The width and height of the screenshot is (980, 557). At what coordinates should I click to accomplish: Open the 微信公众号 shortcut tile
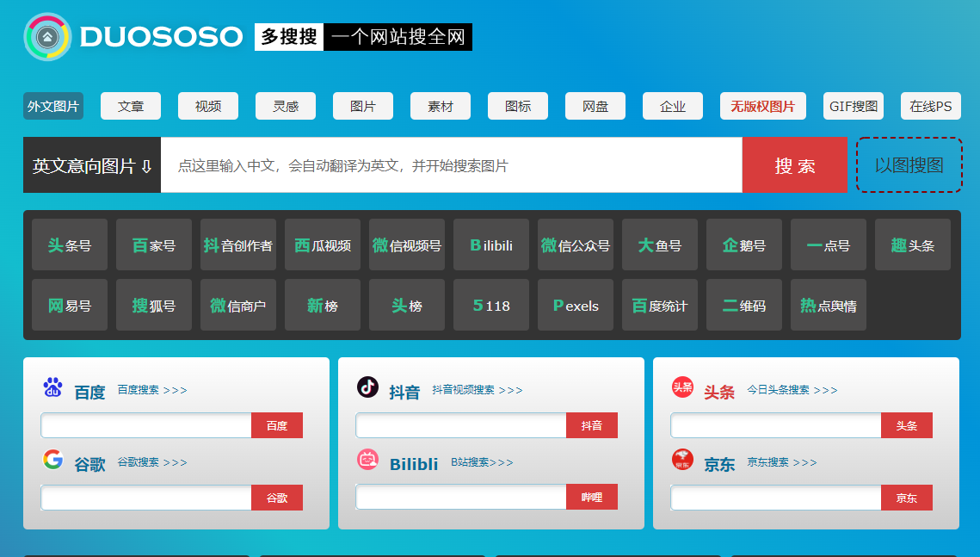(x=576, y=245)
